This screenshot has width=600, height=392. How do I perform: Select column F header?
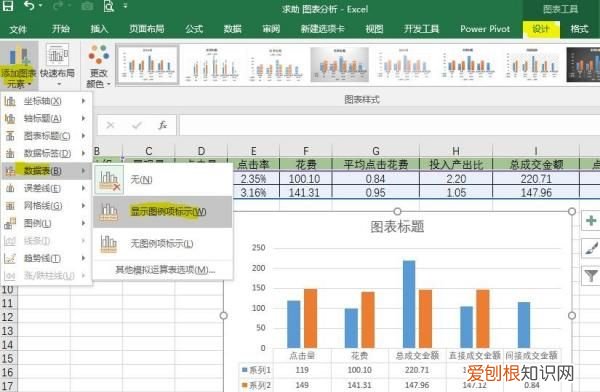pos(306,151)
